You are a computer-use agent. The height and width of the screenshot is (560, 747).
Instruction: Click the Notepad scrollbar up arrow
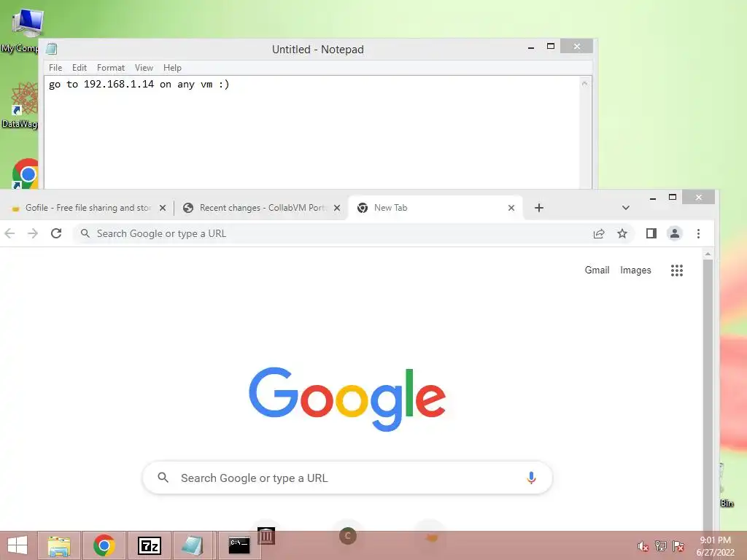585,83
